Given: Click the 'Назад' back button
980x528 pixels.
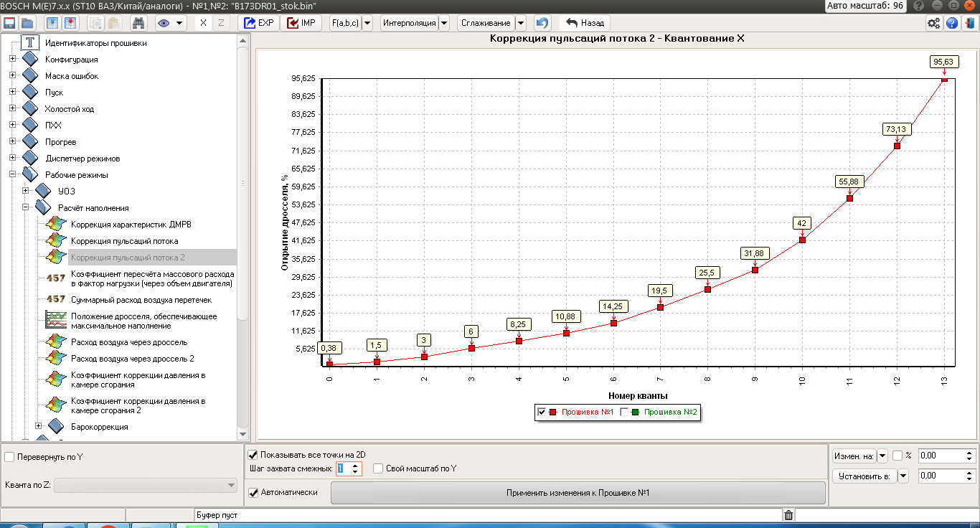Looking at the screenshot, I should [x=585, y=23].
